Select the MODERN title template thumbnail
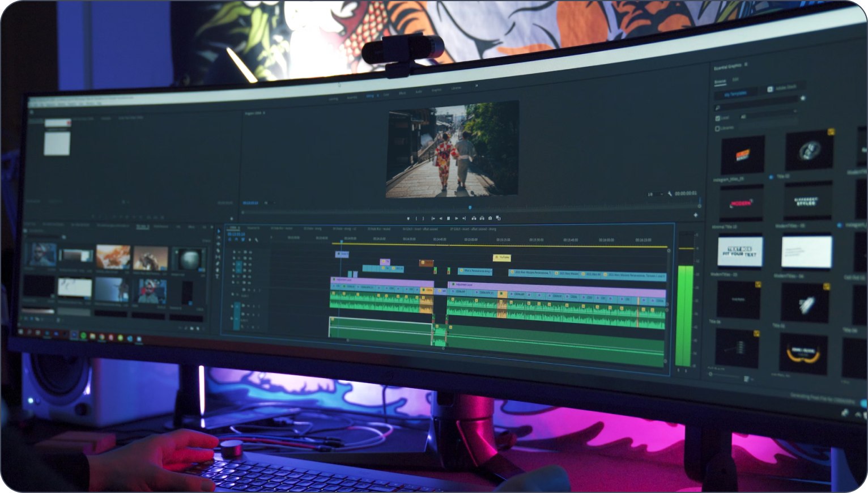This screenshot has width=868, height=493. tap(741, 203)
